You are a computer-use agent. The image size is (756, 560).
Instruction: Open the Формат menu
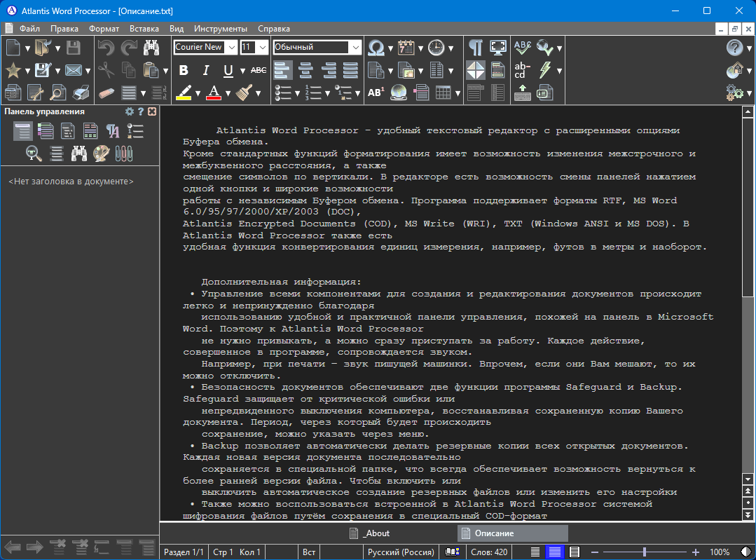(104, 29)
